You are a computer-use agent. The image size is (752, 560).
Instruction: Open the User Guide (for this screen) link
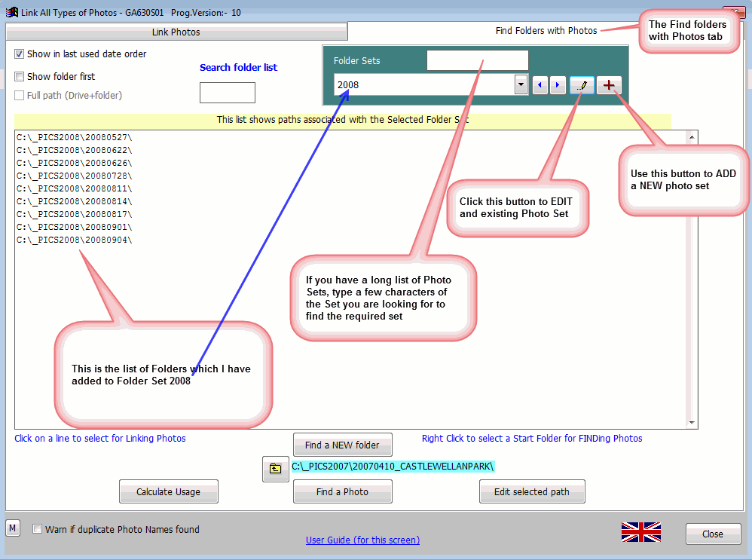(362, 540)
